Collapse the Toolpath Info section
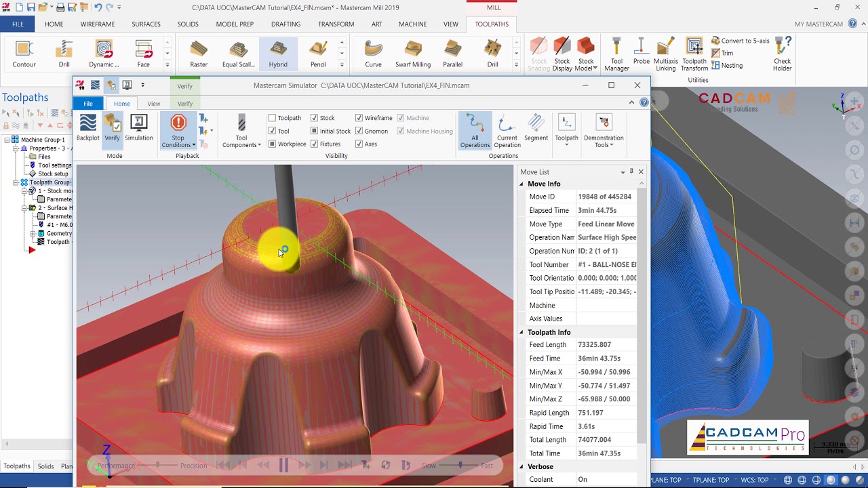The width and height of the screenshot is (868, 488). [x=521, y=332]
